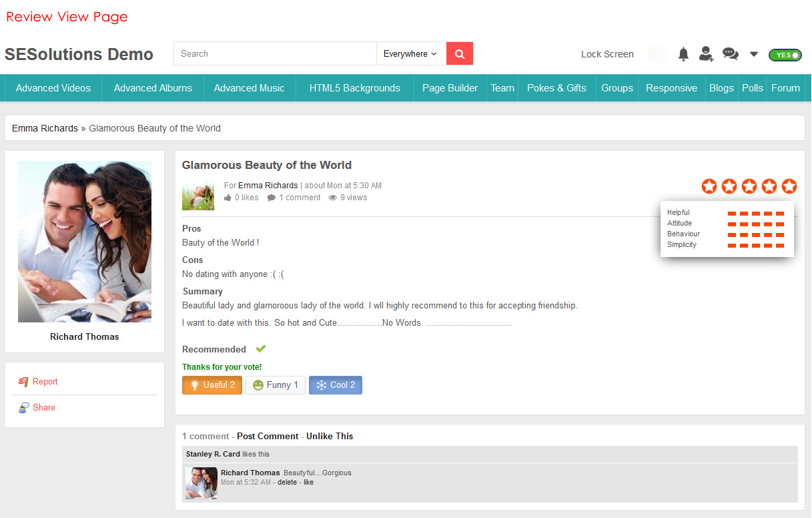812x518 pixels.
Task: Toggle the Cool 2 vote button
Action: point(335,385)
